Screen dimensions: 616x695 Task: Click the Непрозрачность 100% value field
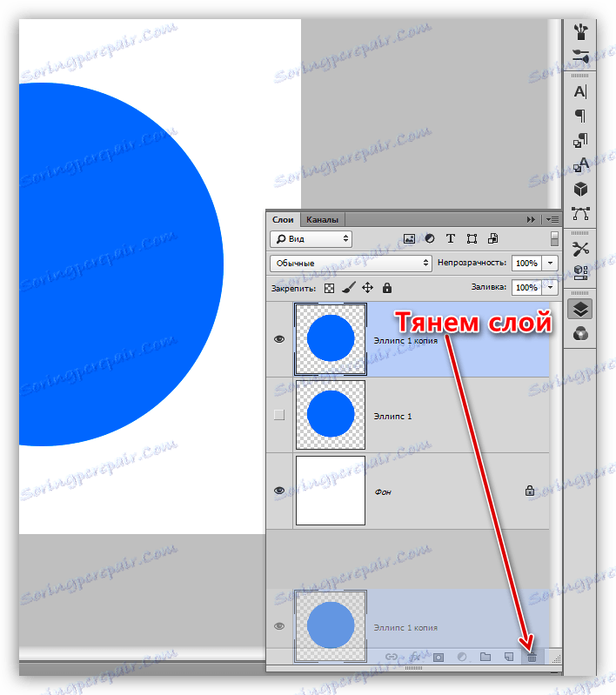coord(527,263)
